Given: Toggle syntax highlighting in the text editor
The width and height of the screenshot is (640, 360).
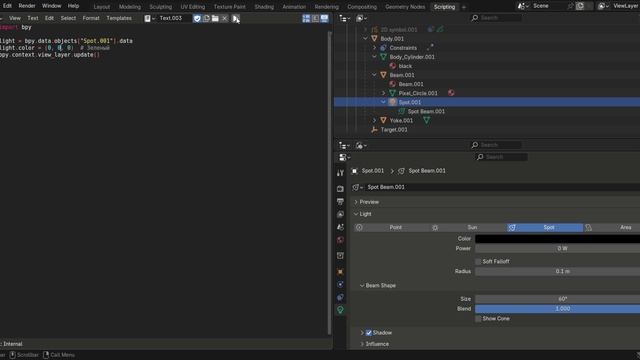Looking at the screenshot, I should [324, 18].
